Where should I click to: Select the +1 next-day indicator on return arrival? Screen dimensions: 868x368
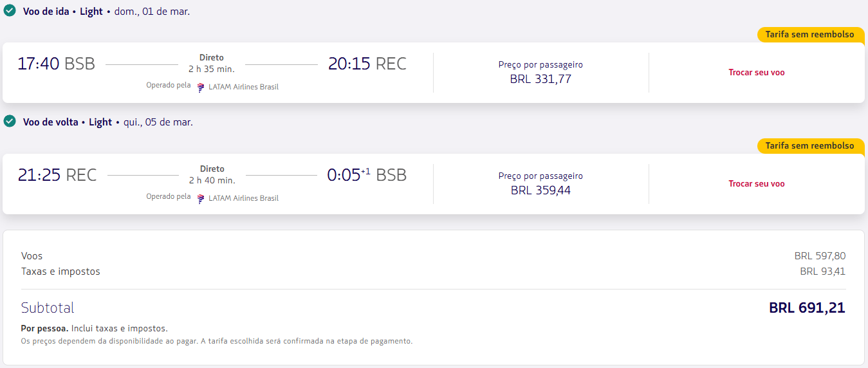click(x=365, y=171)
